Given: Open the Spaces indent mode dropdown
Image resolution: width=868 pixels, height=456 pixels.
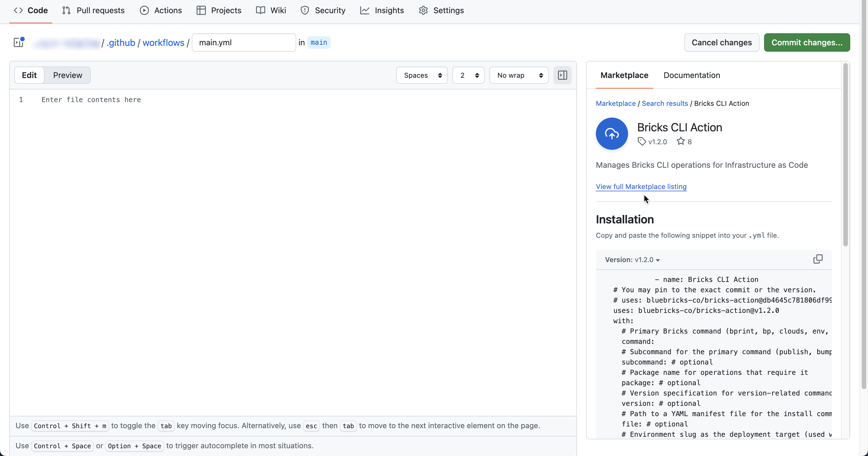Looking at the screenshot, I should pyautogui.click(x=422, y=75).
